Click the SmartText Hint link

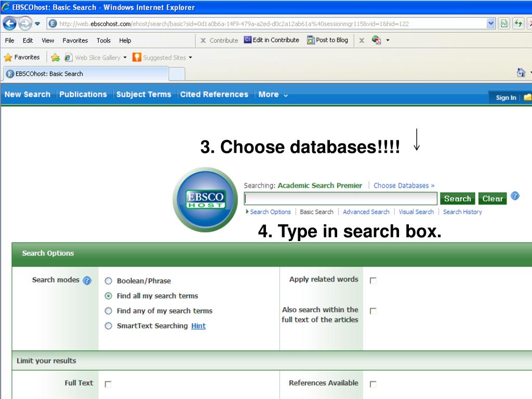198,326
